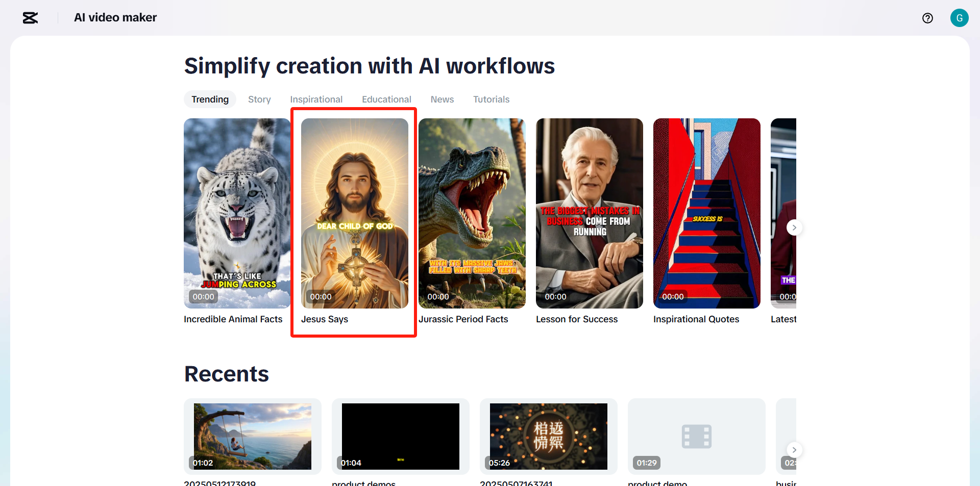The height and width of the screenshot is (486, 980).
Task: Open the recent 05:26 video thumbnail
Action: click(x=549, y=437)
